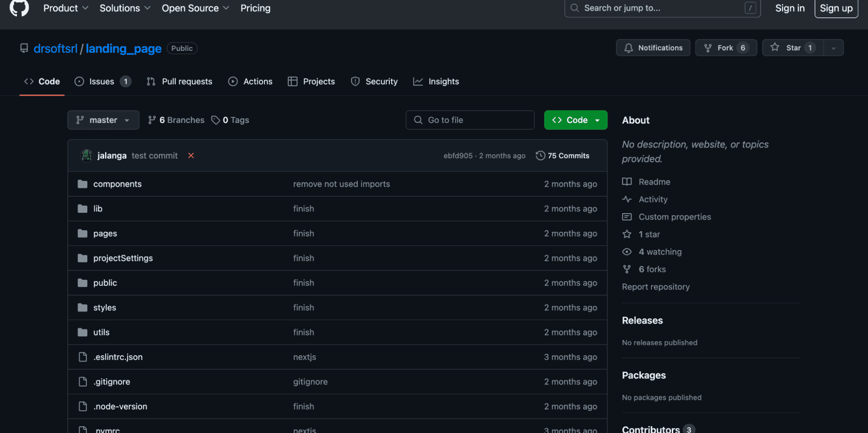Open the 'gitignore' commit message
This screenshot has width=868, height=433.
coord(310,382)
